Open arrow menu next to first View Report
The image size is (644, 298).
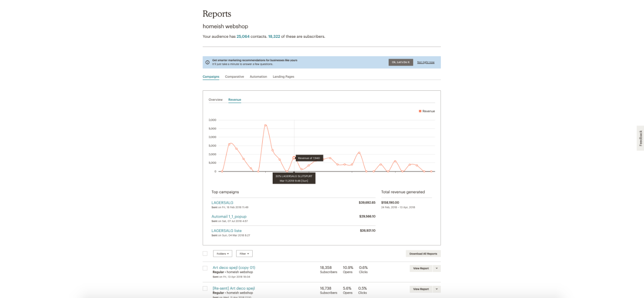pyautogui.click(x=437, y=268)
